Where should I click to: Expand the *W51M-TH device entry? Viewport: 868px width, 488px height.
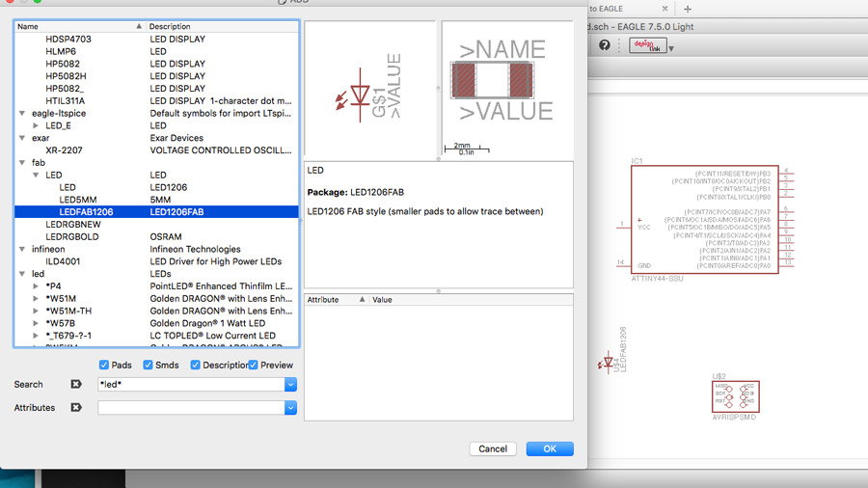[36, 311]
